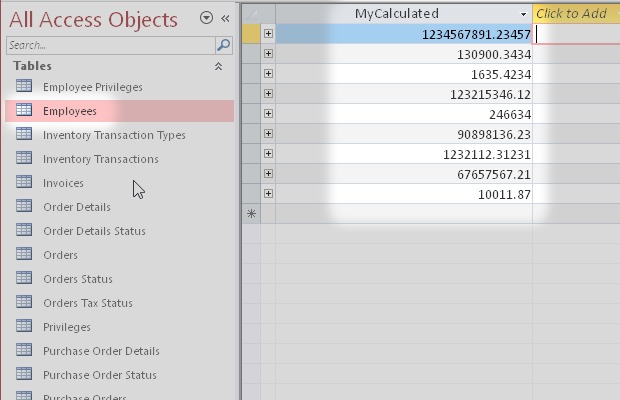Expand subdatasheet for row 10011.87
Screen dimensions: 620x400
pyautogui.click(x=268, y=194)
